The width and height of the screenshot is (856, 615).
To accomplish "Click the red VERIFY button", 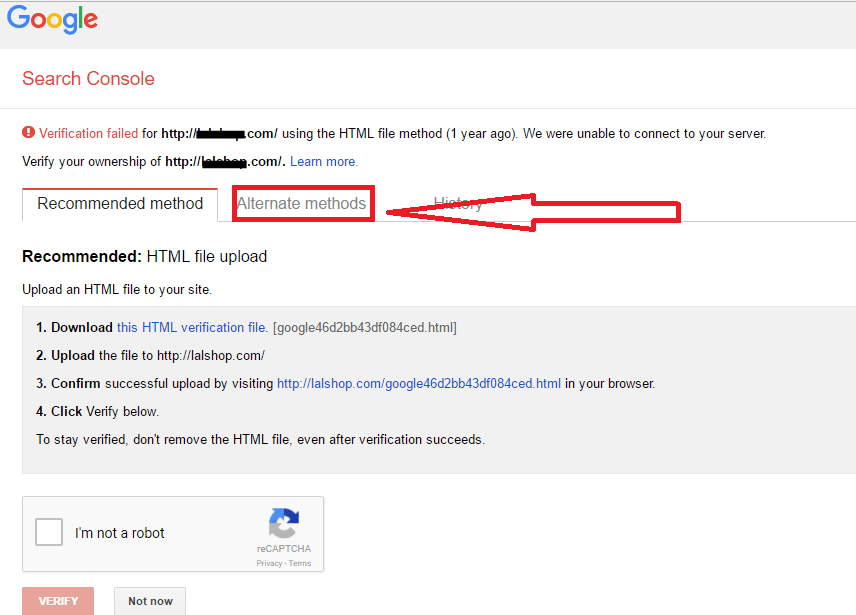I will coord(58,601).
